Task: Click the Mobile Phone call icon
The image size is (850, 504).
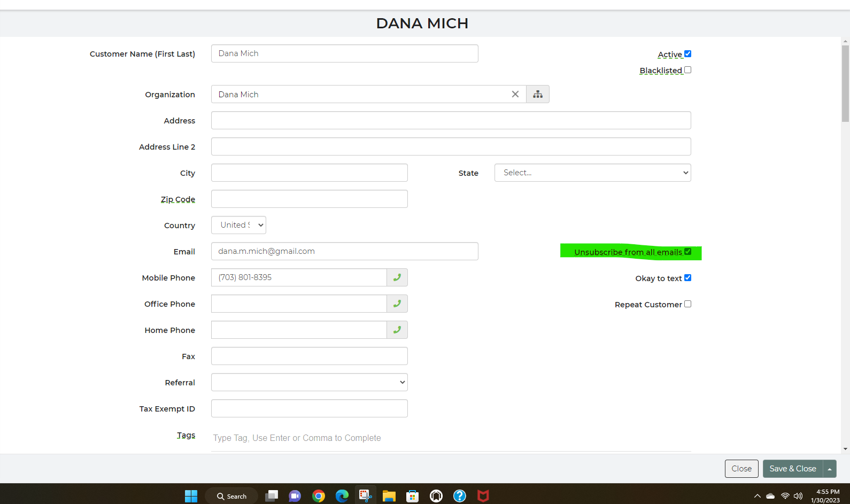Action: coord(397,277)
